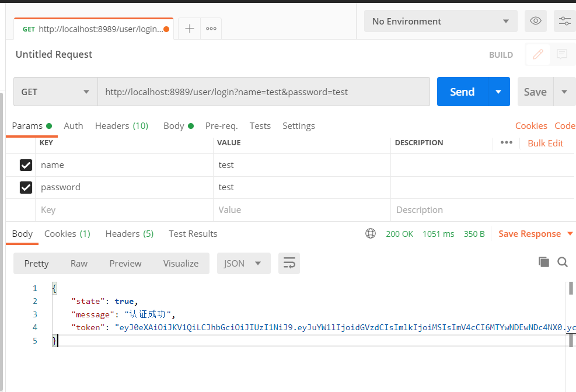576x392 pixels.
Task: Uncheck the password parameter checkbox
Action: point(26,188)
